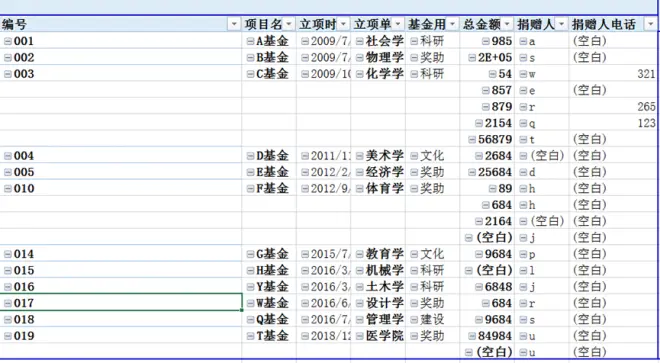Screen dimensions: 660x363
Task: Select donor cell q
Action: point(542,123)
